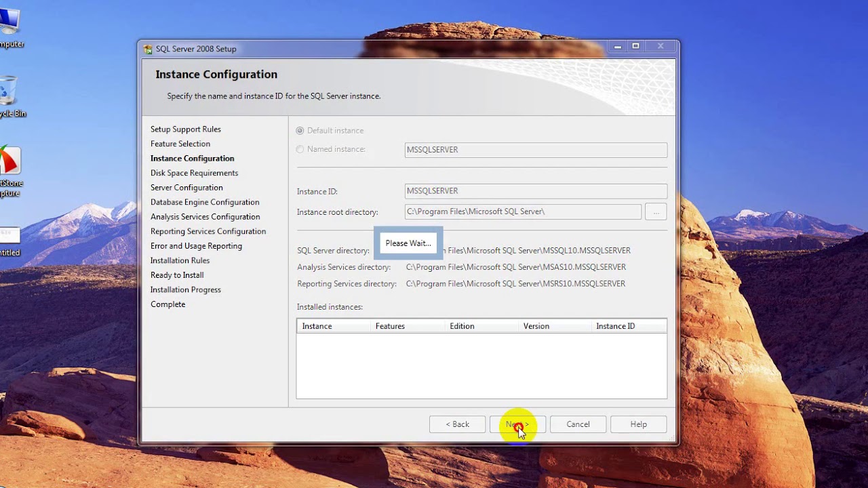Sort by Version column header
This screenshot has width=868, height=488.
(554, 326)
